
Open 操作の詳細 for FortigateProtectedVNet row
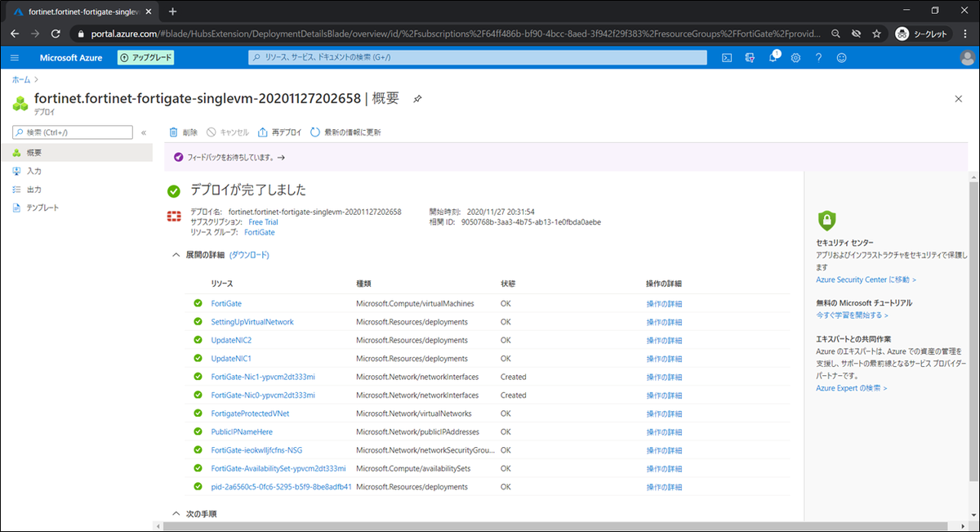pos(664,414)
